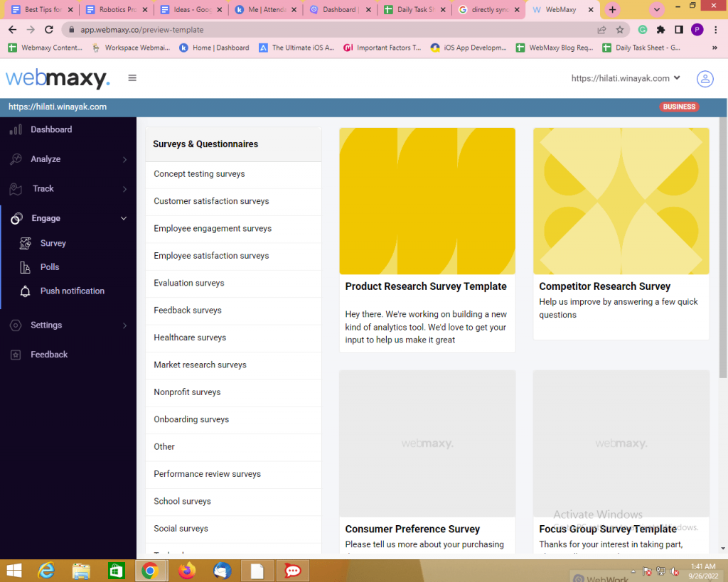Click the Dashboard bar-chart icon in sidebar
728x582 pixels.
(x=16, y=129)
